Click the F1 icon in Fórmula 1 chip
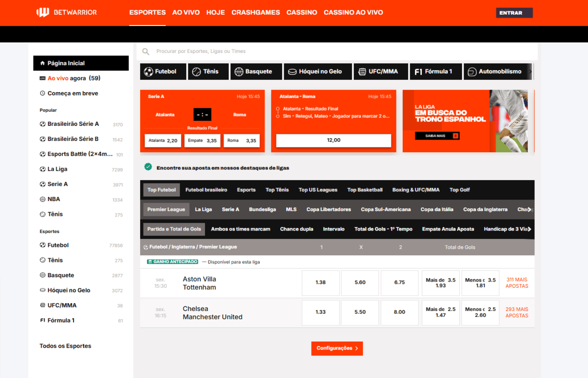 [418, 71]
